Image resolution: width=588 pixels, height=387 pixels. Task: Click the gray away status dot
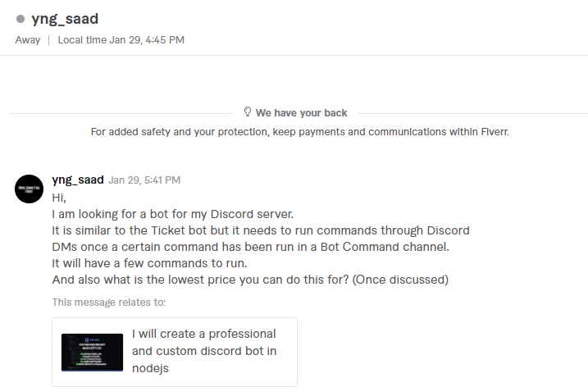tap(21, 19)
